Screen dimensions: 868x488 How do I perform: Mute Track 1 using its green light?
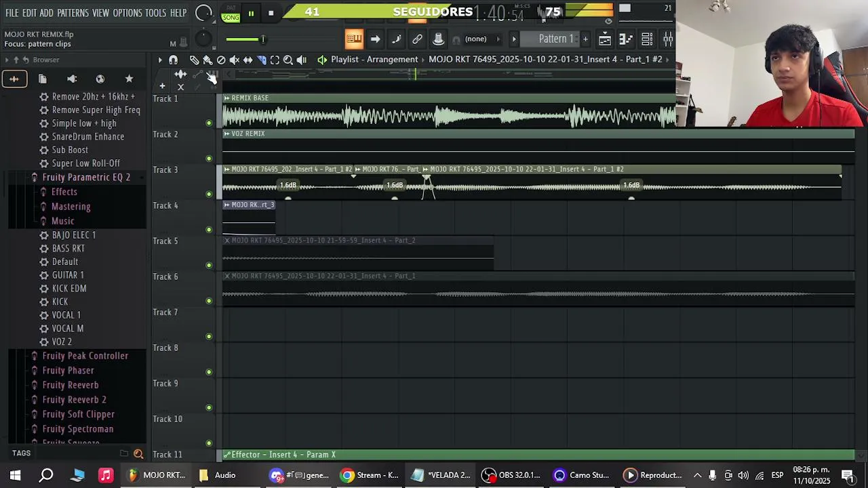pyautogui.click(x=209, y=123)
